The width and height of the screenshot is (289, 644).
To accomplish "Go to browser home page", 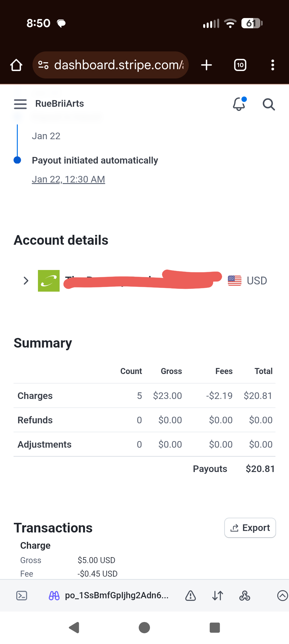I will tap(16, 65).
